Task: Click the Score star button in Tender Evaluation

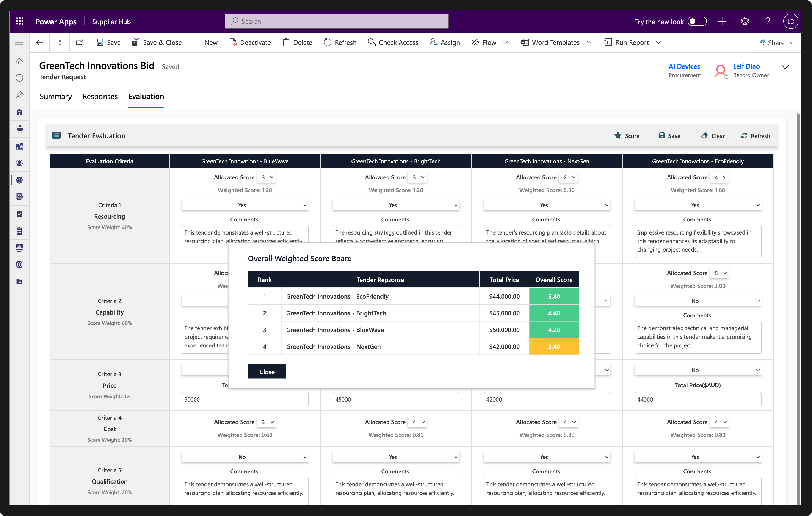Action: (627, 135)
